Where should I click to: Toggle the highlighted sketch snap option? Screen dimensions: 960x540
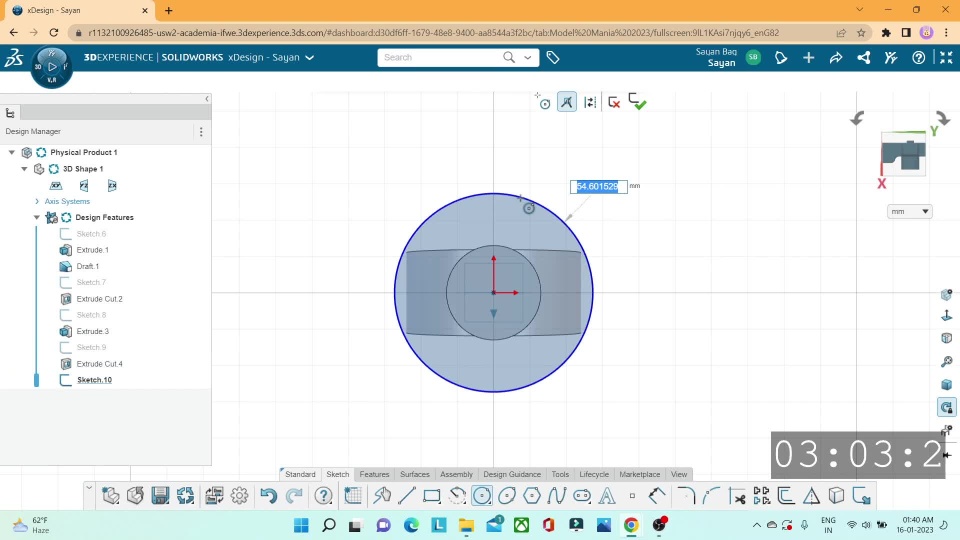click(567, 102)
